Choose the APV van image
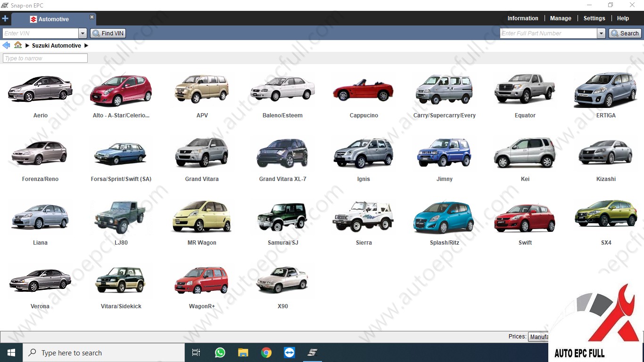This screenshot has width=644, height=362. coord(202,89)
